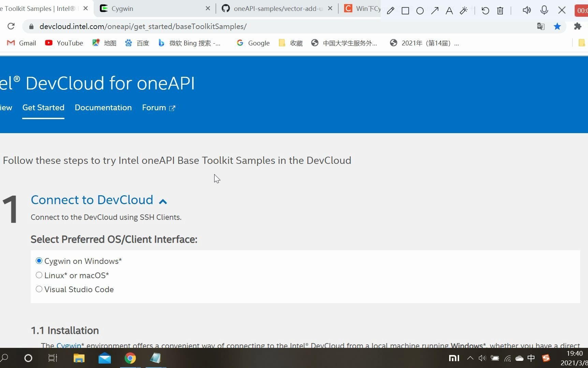Click the MI icon in system tray

pyautogui.click(x=454, y=358)
